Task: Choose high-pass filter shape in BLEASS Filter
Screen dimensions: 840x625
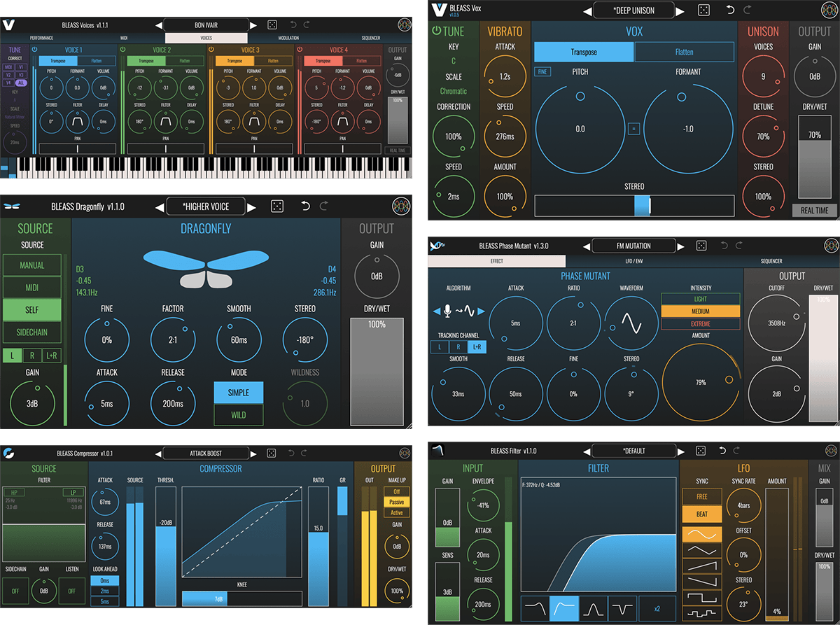Action: 564,608
